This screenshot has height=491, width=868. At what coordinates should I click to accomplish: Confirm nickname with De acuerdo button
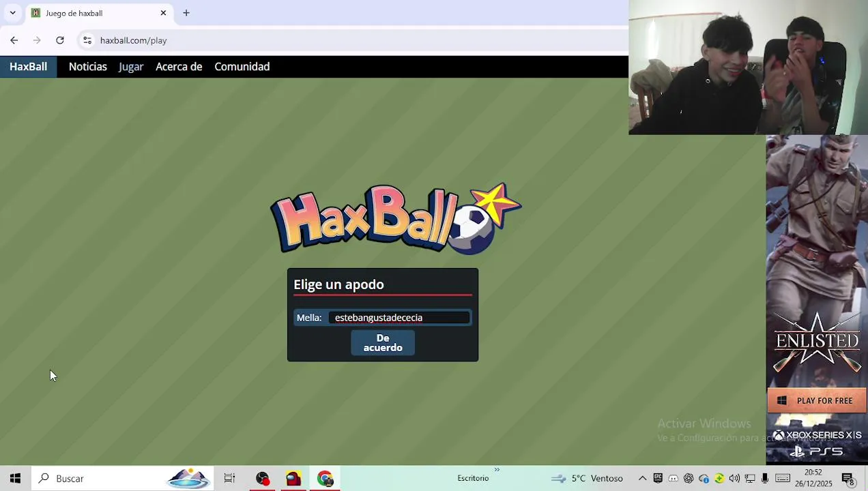[x=383, y=343]
